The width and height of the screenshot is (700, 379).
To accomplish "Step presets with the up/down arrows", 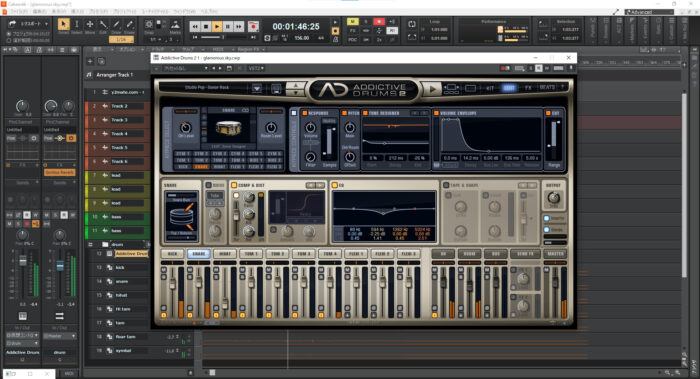I will coord(296,89).
